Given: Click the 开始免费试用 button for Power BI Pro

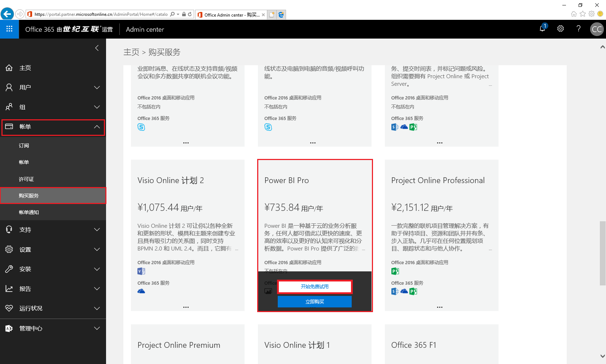Looking at the screenshot, I should (315, 287).
